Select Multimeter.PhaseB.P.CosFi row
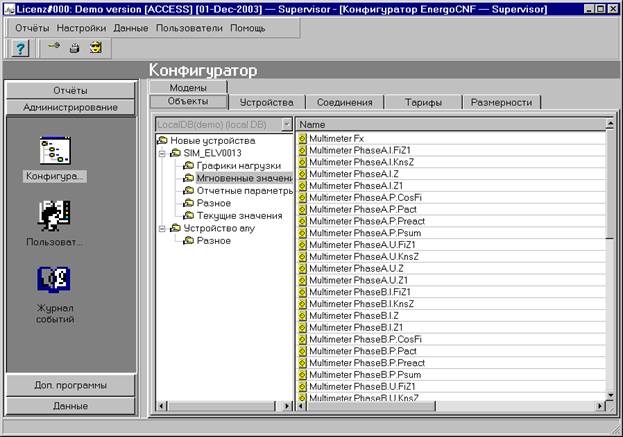 tap(451, 339)
